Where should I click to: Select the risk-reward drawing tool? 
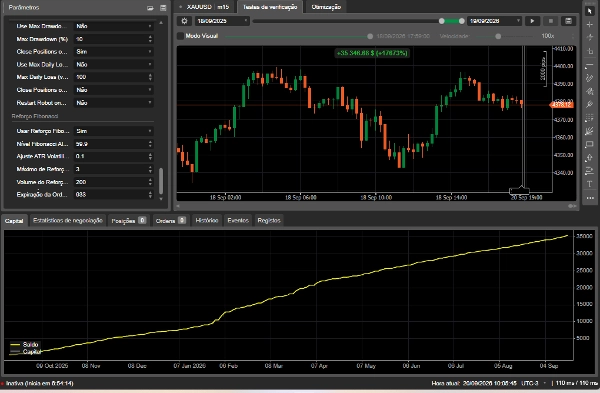pos(590,171)
